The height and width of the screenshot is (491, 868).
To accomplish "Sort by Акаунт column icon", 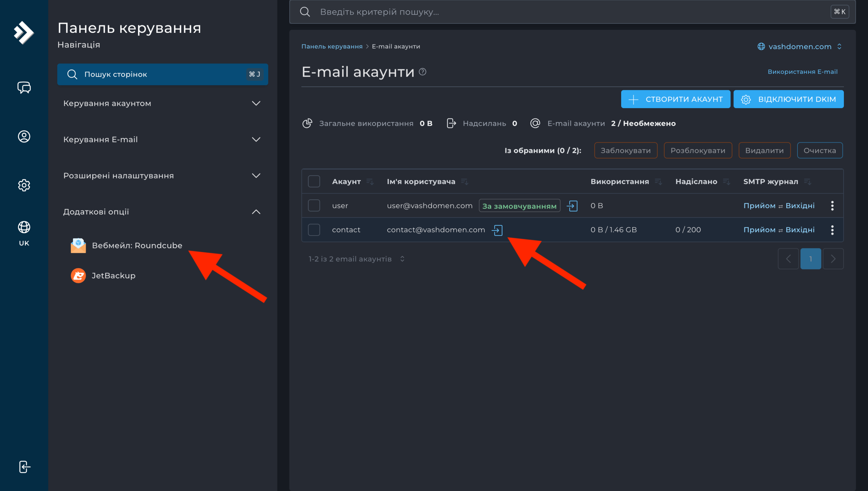I will [x=370, y=182].
